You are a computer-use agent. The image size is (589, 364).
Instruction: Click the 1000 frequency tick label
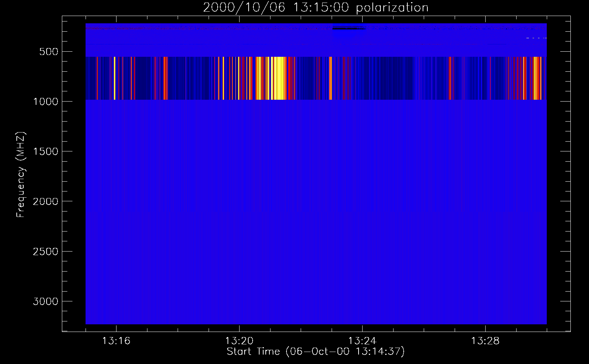46,102
